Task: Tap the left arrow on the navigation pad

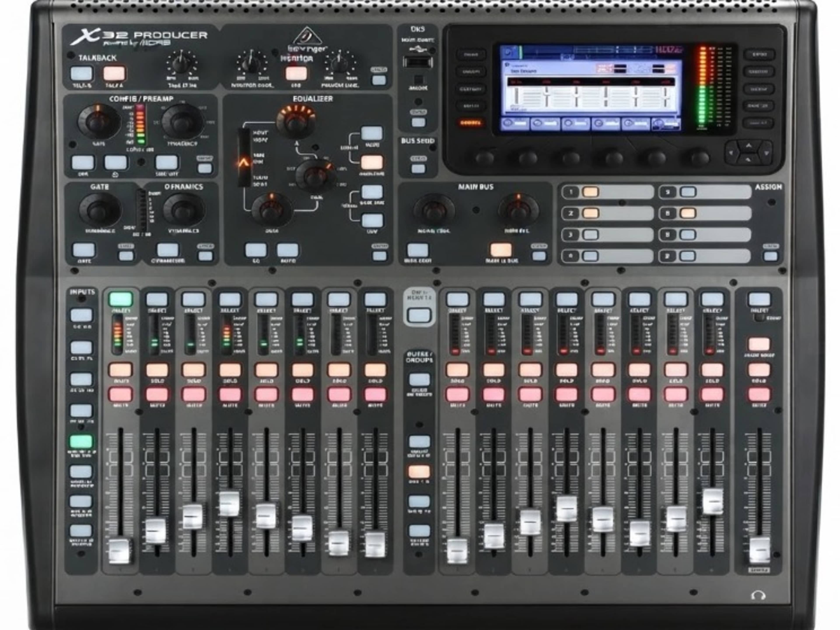Action: (x=731, y=153)
